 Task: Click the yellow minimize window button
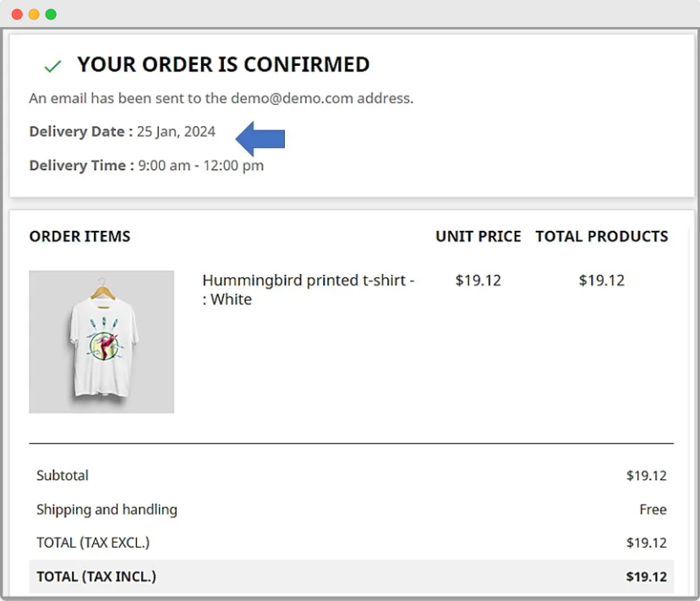point(34,14)
